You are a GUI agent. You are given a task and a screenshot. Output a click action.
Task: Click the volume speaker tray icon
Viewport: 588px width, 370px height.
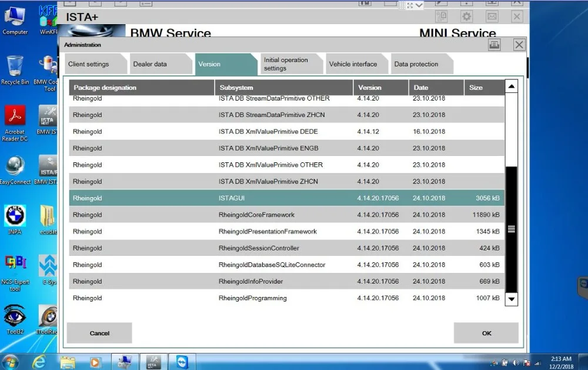coord(516,362)
